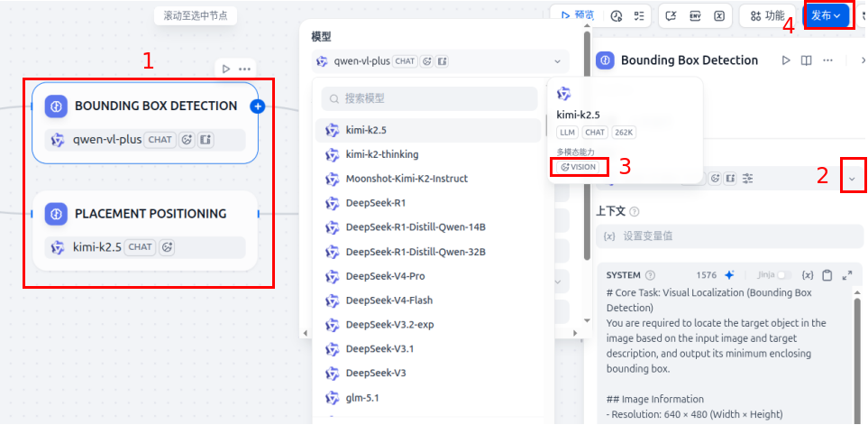
Task: Open the global variable X icon
Action: 718,16
